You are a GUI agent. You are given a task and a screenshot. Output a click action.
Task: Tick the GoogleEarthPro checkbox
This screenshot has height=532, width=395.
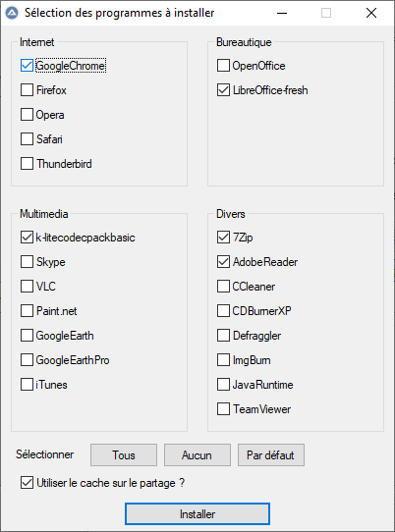pos(27,360)
